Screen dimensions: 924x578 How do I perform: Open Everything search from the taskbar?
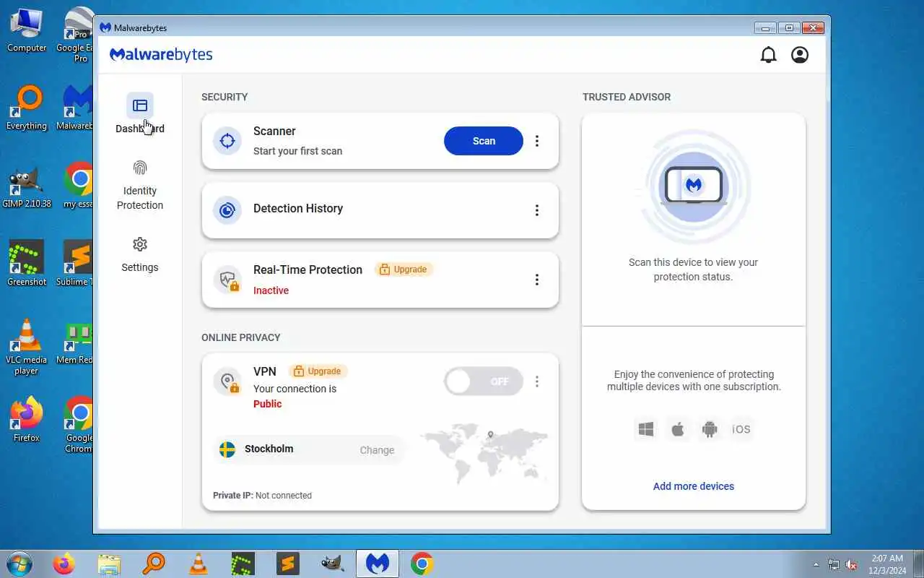tap(154, 564)
